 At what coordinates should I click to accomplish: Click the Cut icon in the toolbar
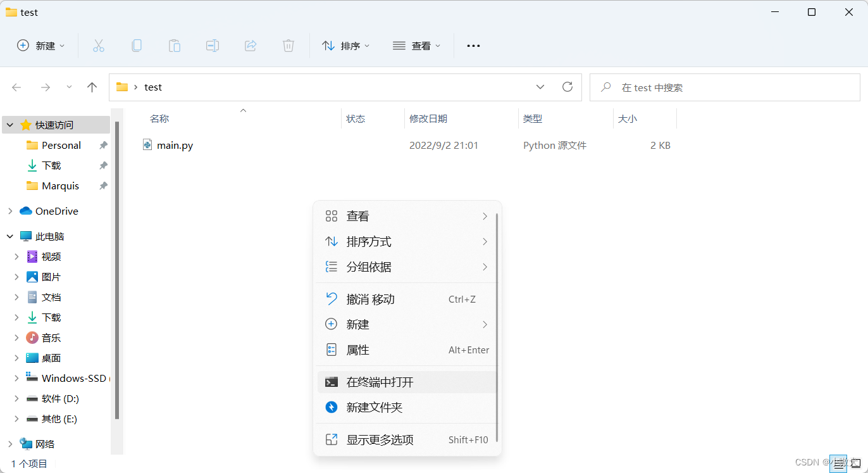coord(99,45)
